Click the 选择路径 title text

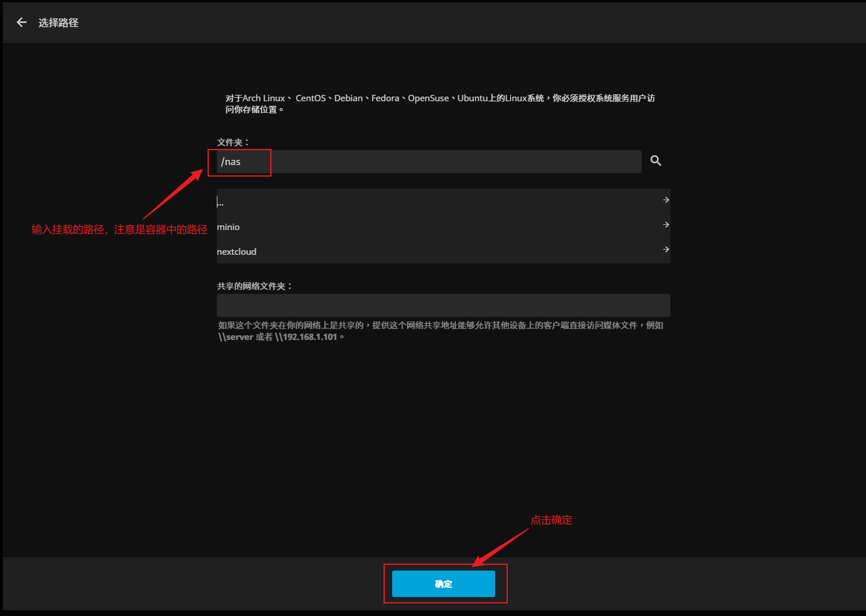(58, 22)
